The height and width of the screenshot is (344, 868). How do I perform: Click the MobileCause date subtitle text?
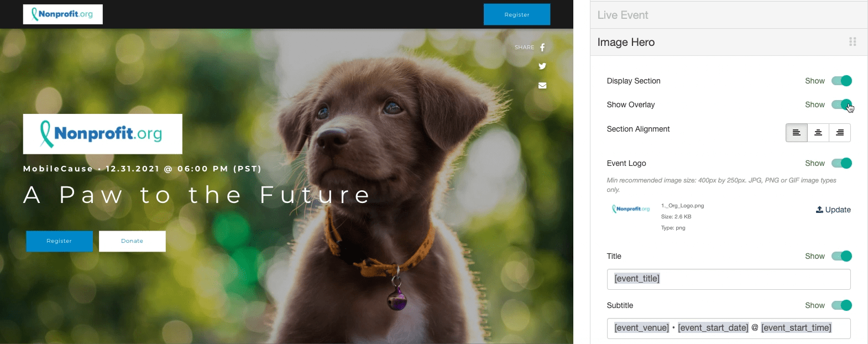[143, 169]
